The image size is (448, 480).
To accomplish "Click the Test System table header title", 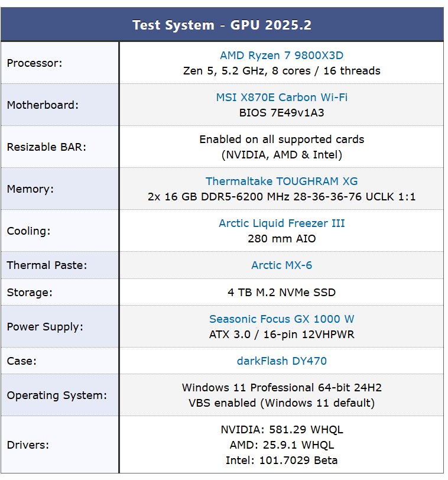I will coord(222,25).
